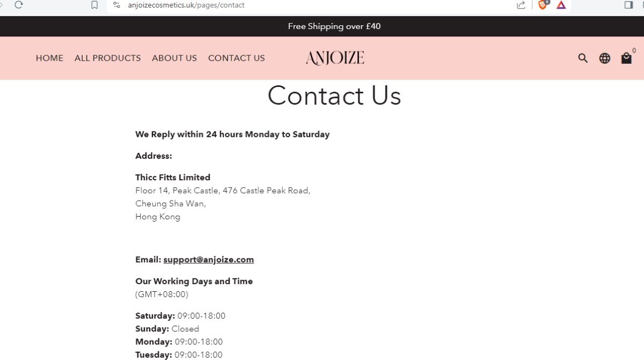
Task: Open the site search magnifier icon
Action: (583, 58)
